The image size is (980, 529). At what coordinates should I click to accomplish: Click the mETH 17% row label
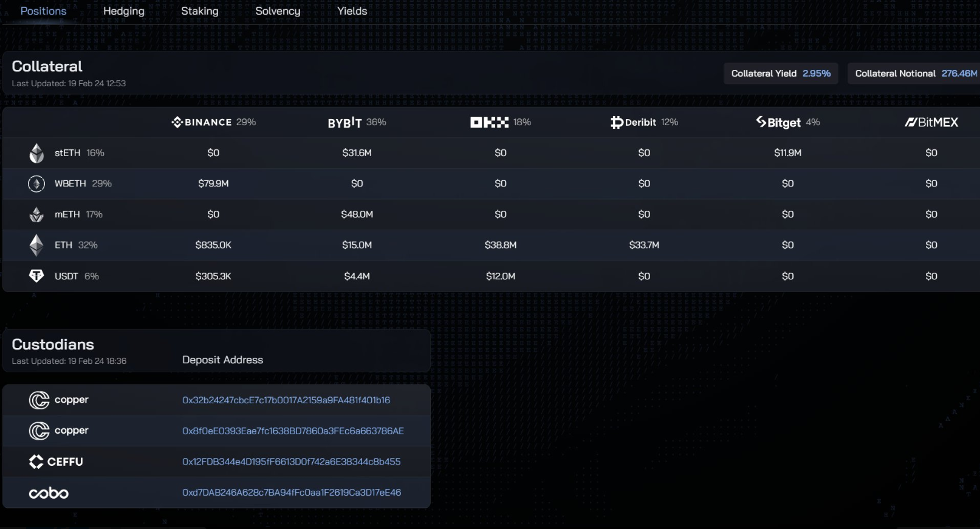point(78,214)
